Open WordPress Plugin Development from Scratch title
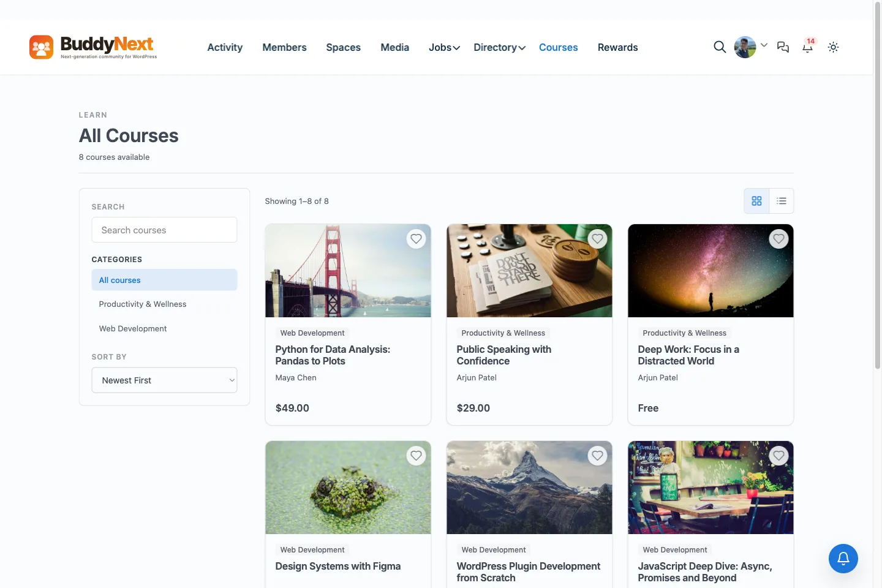This screenshot has height=588, width=882. (528, 572)
